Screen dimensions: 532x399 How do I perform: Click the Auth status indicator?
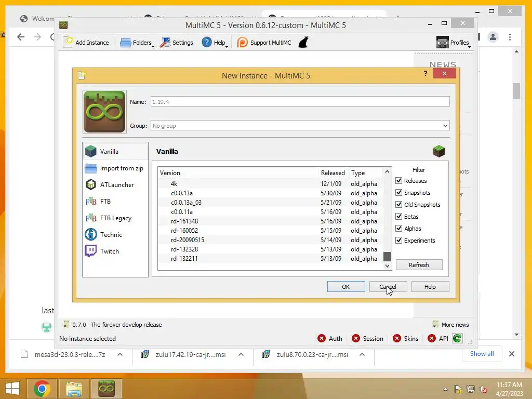[330, 338]
